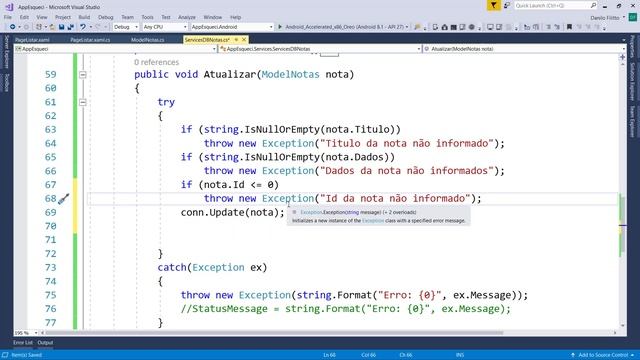Open the AppEsqueci project navigation dropdown
This screenshot has width=640, height=360.
(x=116, y=49)
